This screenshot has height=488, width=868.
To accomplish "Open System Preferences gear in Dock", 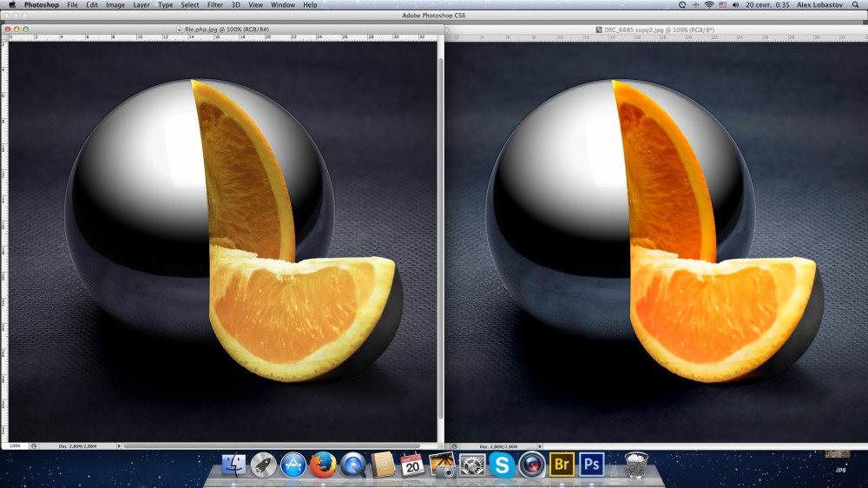I will click(472, 465).
